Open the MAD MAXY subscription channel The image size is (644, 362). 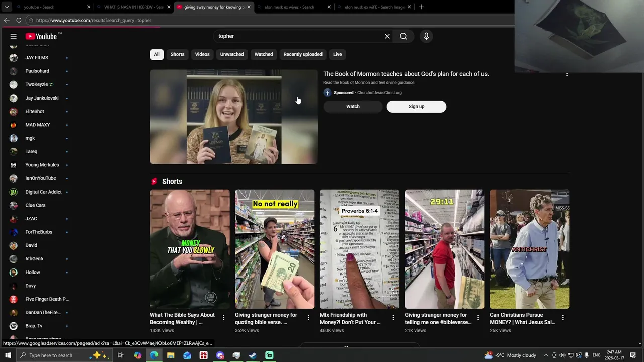[38, 125]
